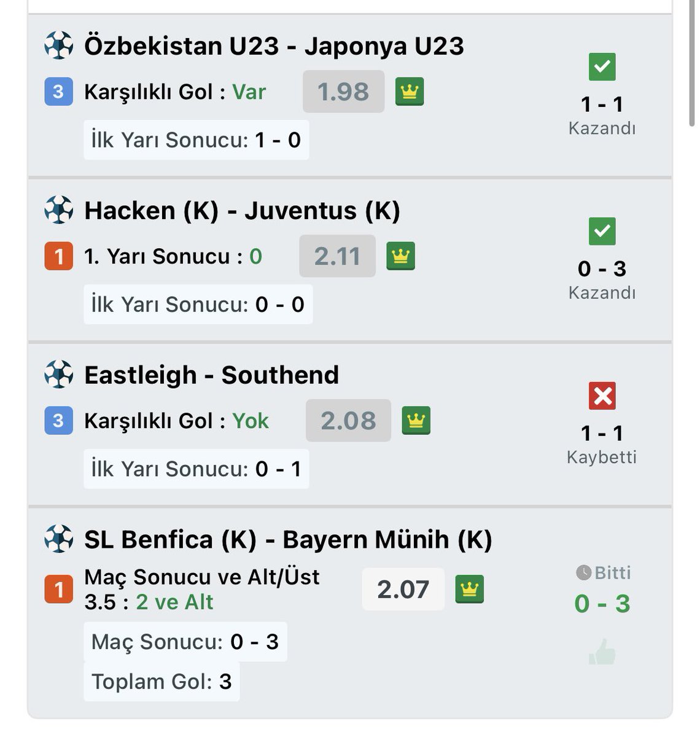The image size is (700, 737).
Task: Open the Eastleigh - Southend match title
Action: (211, 375)
